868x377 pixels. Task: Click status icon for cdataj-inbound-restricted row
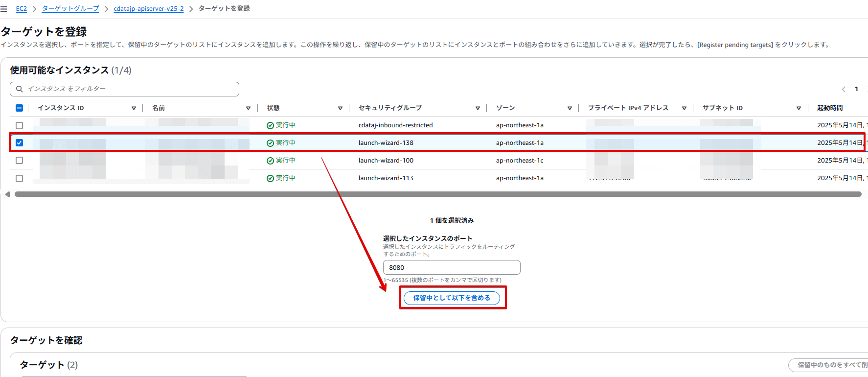point(270,125)
